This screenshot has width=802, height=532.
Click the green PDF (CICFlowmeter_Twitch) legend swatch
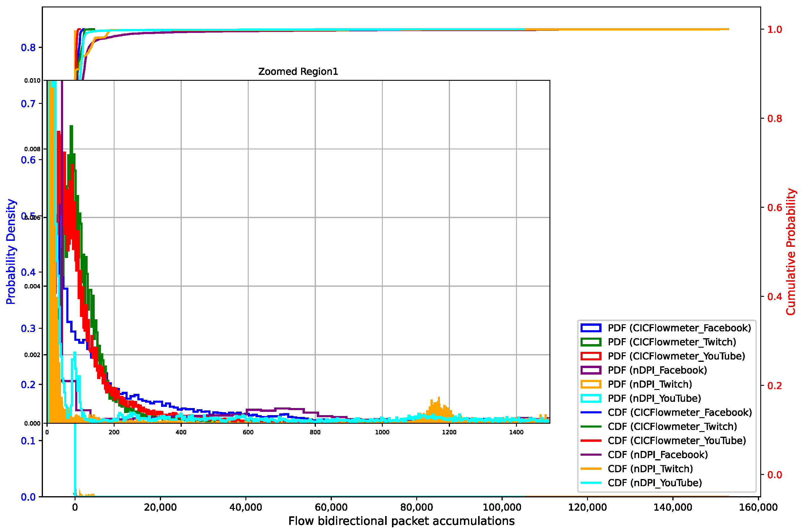[x=591, y=342]
